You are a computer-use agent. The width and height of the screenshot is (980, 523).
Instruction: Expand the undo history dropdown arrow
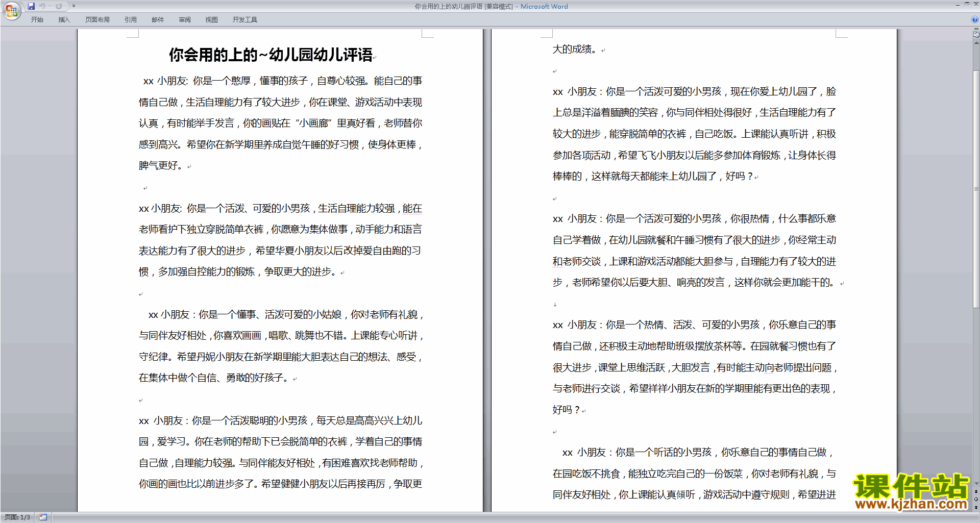click(50, 6)
